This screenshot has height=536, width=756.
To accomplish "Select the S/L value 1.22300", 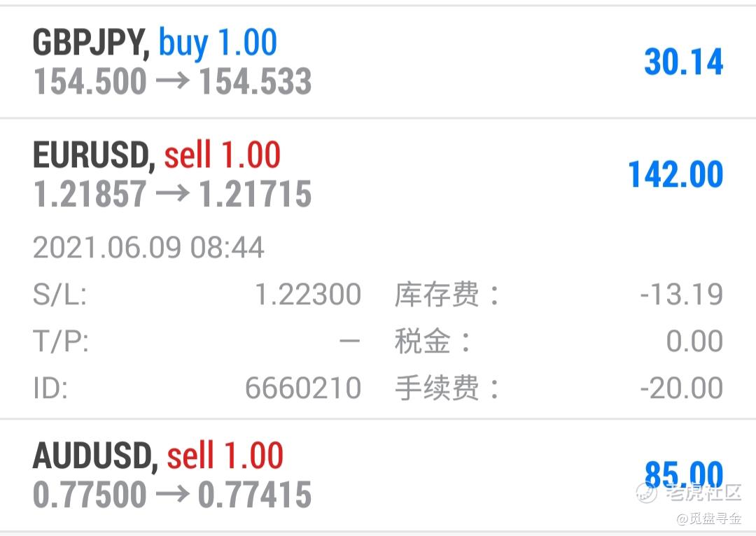I will tap(307, 295).
